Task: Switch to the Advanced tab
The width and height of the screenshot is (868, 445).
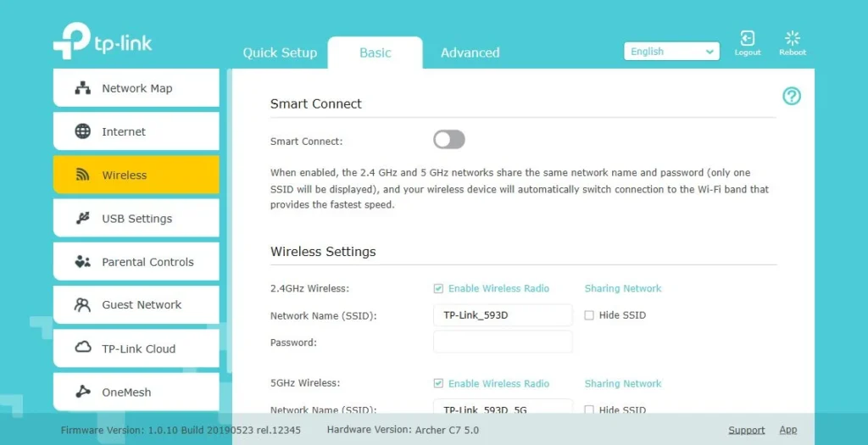Action: tap(470, 53)
